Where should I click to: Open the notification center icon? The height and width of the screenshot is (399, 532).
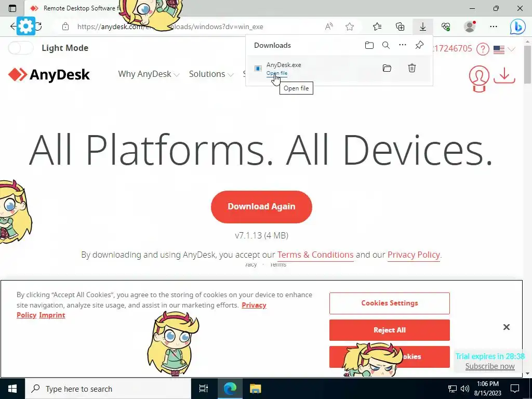[x=515, y=389]
